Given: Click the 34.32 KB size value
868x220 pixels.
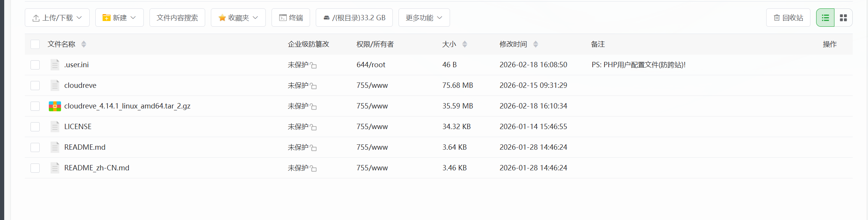Looking at the screenshot, I should tap(457, 126).
